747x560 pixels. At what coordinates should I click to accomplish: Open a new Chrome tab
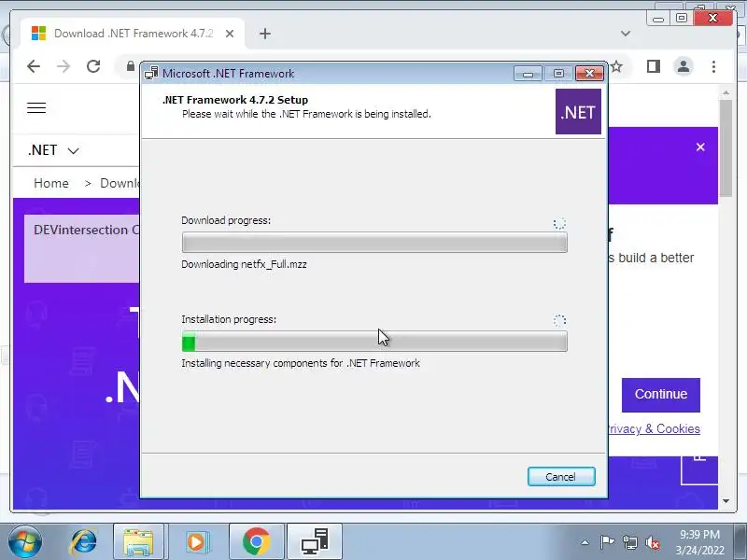coord(265,34)
